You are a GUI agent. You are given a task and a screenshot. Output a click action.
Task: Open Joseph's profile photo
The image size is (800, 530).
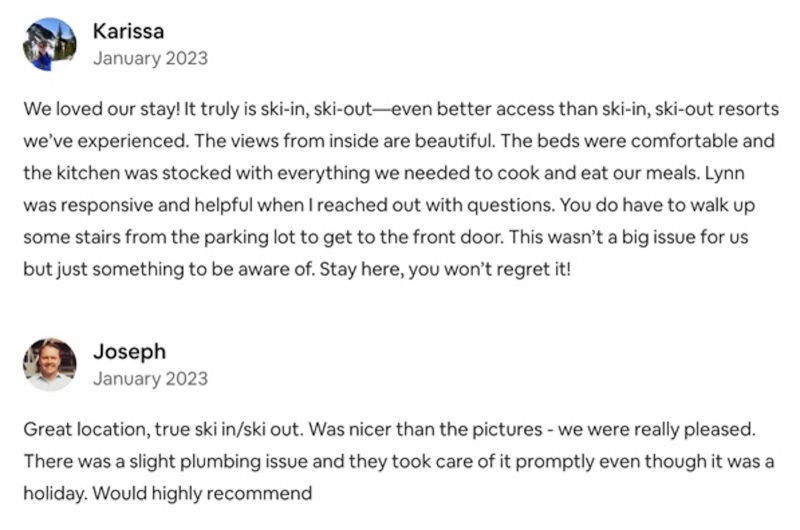pyautogui.click(x=49, y=364)
